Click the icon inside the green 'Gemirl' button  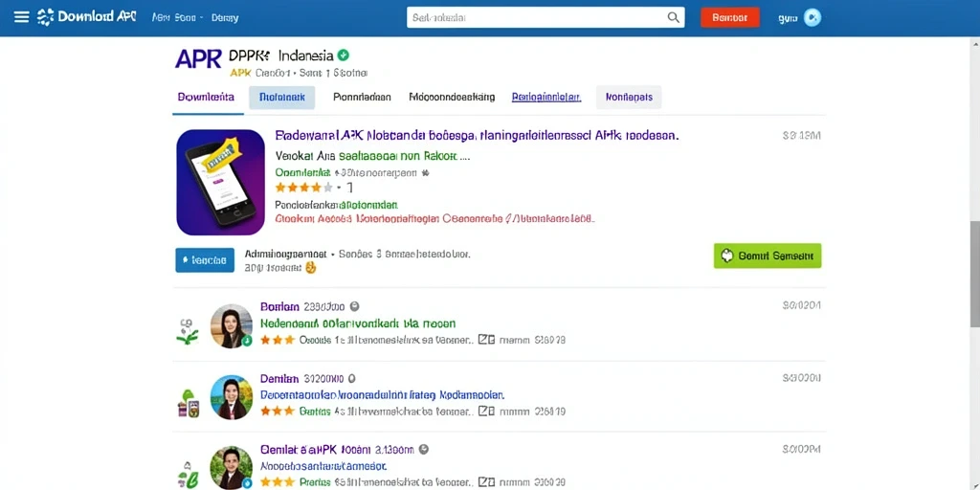coord(727,256)
